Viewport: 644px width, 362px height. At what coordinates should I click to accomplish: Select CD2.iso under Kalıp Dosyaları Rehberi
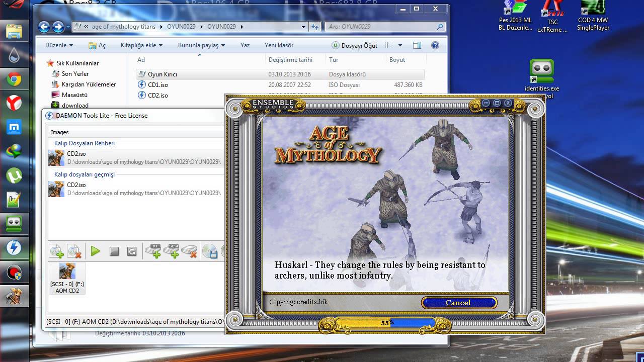[136, 158]
